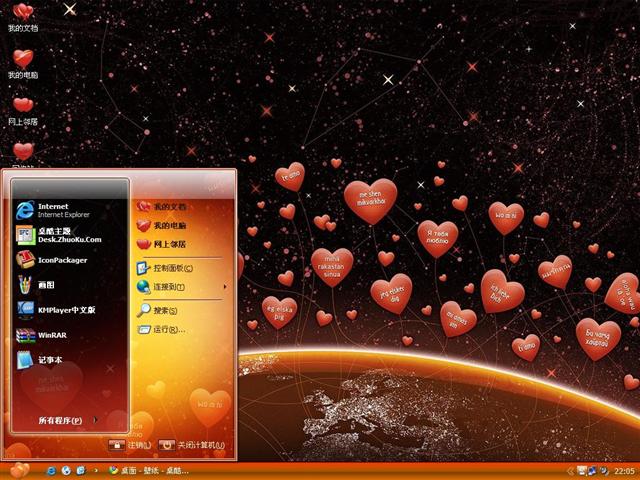
Task: Click the show desktop quick launch icon
Action: point(81,471)
